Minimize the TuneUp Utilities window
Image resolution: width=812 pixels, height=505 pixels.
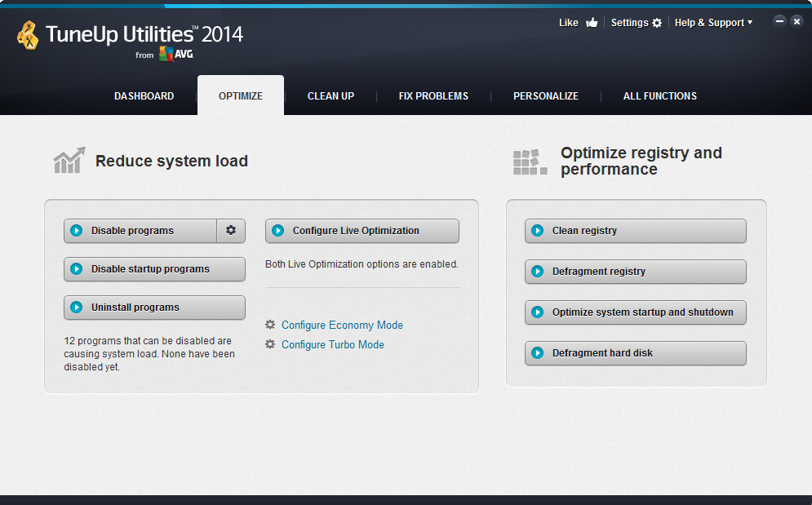(x=779, y=21)
